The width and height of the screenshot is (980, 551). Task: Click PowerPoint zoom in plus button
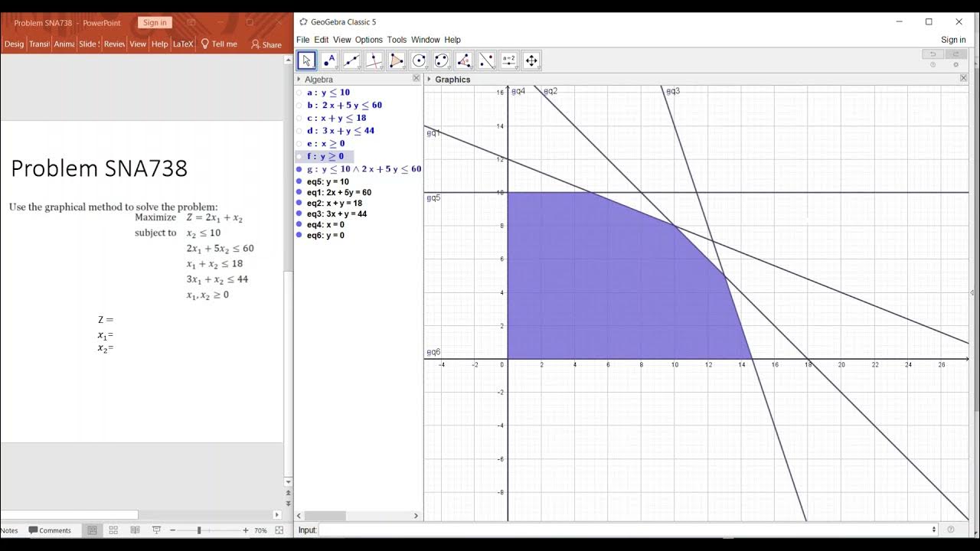246,530
